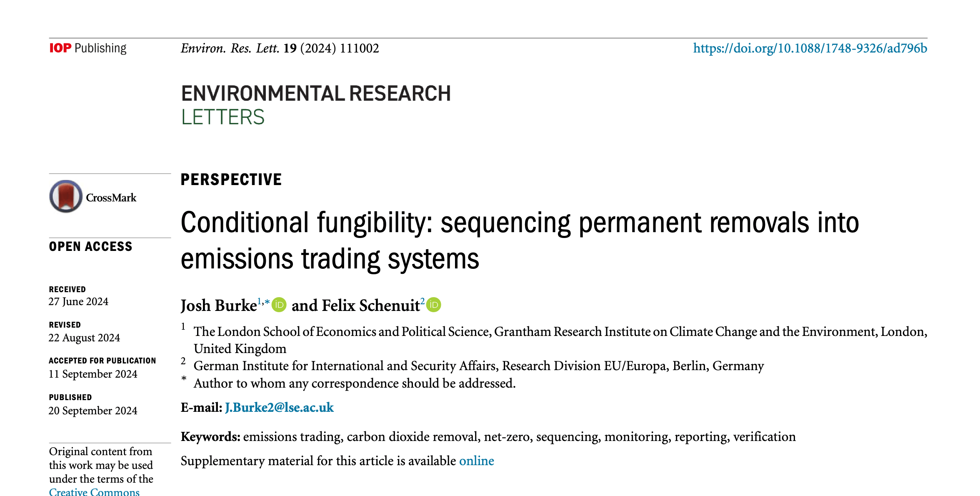
Task: Click the IOP Publishing logo
Action: [x=88, y=48]
